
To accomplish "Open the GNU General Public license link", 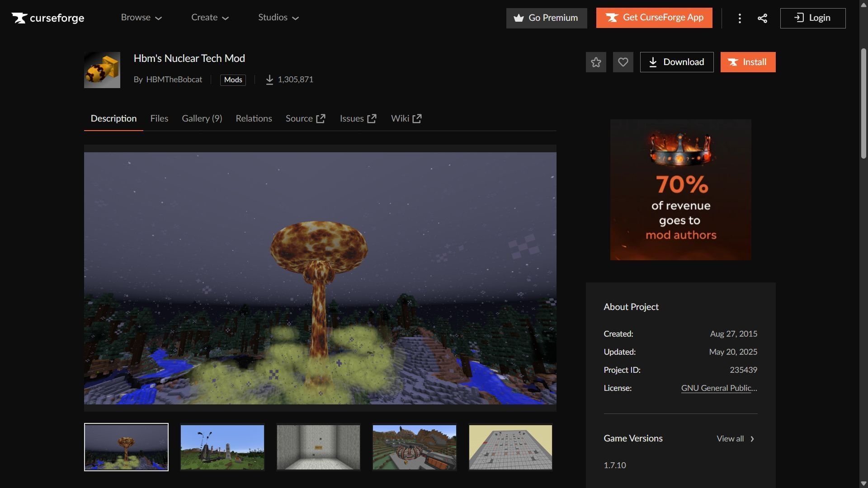I will click(719, 388).
